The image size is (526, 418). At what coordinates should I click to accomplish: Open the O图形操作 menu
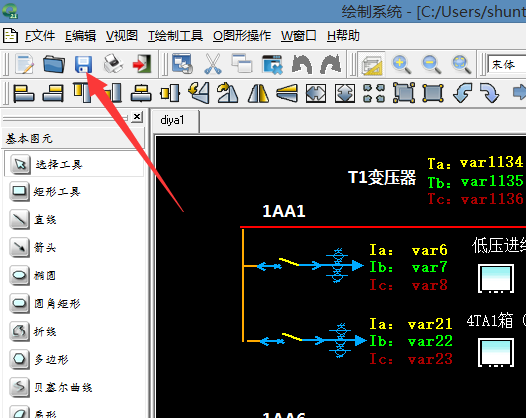242,36
